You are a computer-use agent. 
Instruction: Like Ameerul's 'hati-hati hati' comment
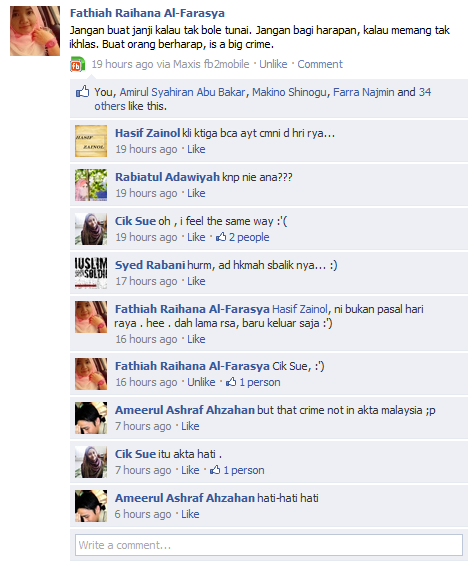pyautogui.click(x=190, y=514)
